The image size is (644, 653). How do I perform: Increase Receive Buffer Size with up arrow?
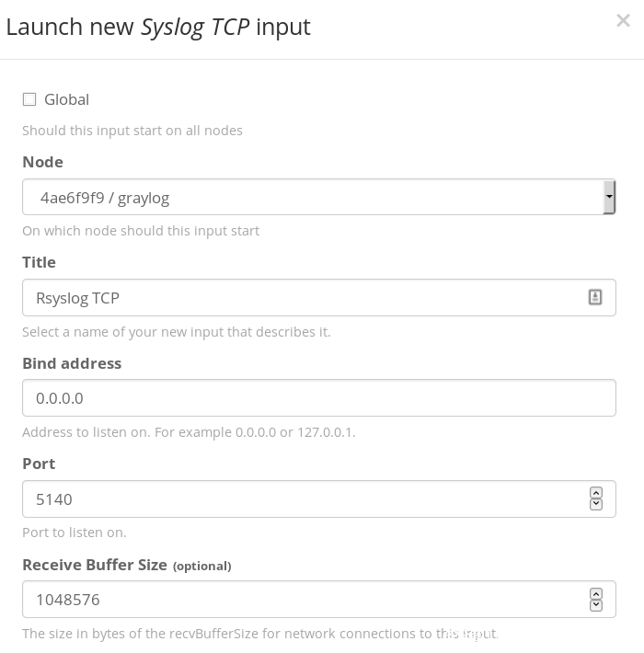coord(596,594)
